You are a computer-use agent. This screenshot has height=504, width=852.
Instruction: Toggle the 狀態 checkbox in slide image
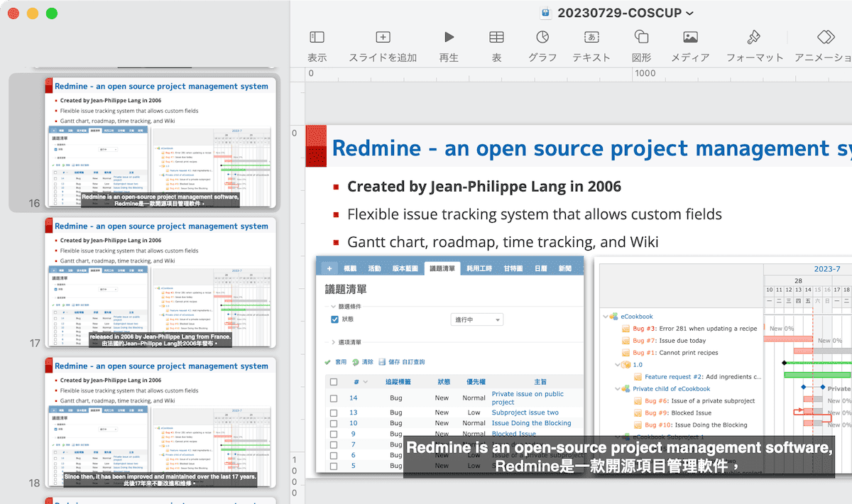pos(335,319)
